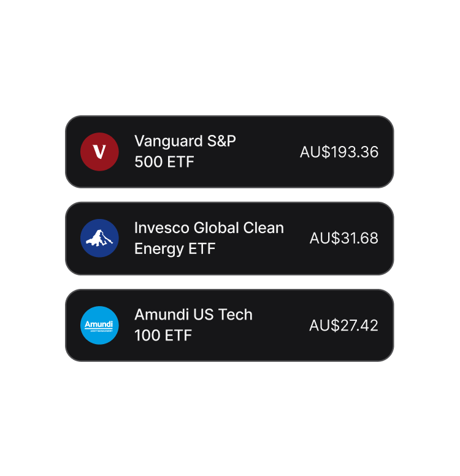Click the white mountain shape in the Invesco logo
The width and height of the screenshot is (460, 476).
click(99, 238)
